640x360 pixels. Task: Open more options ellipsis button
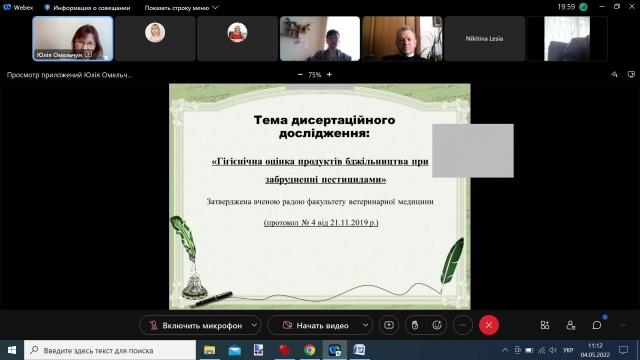[x=463, y=325]
